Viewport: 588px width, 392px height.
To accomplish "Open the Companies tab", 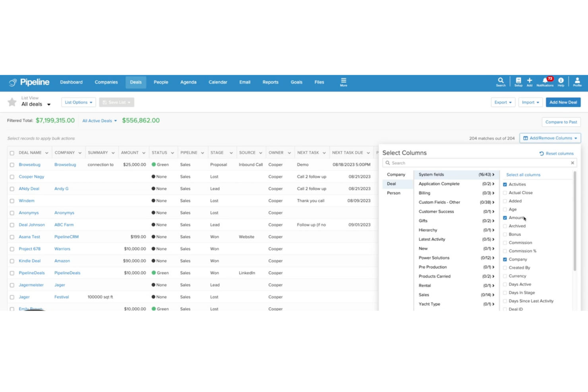I will (106, 82).
